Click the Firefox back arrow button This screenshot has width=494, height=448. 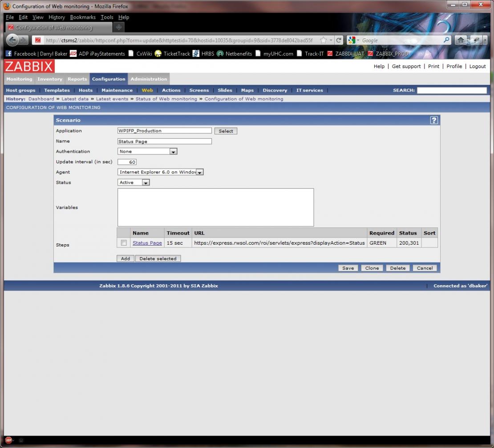pyautogui.click(x=12, y=40)
